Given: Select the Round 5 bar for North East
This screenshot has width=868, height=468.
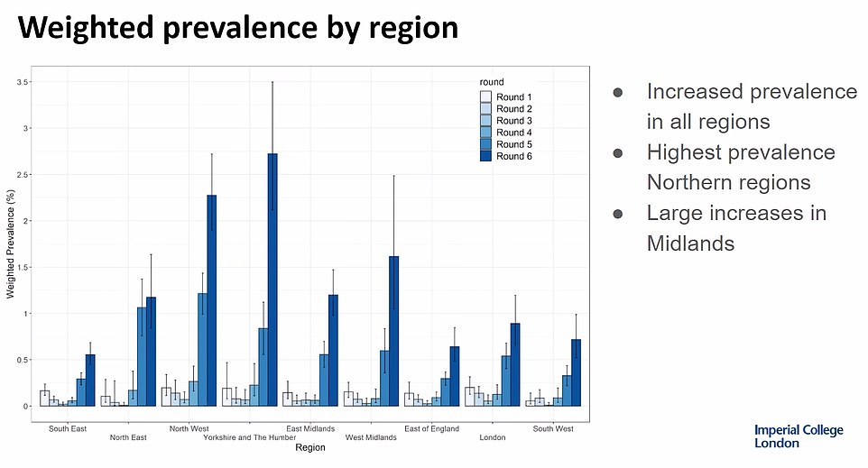Looking at the screenshot, I should click(142, 356).
